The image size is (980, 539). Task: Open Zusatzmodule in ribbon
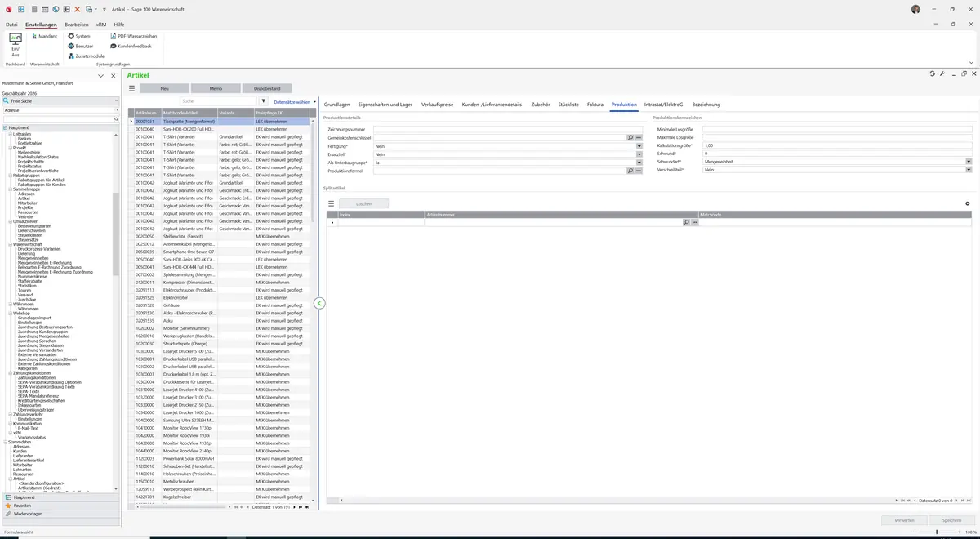87,56
